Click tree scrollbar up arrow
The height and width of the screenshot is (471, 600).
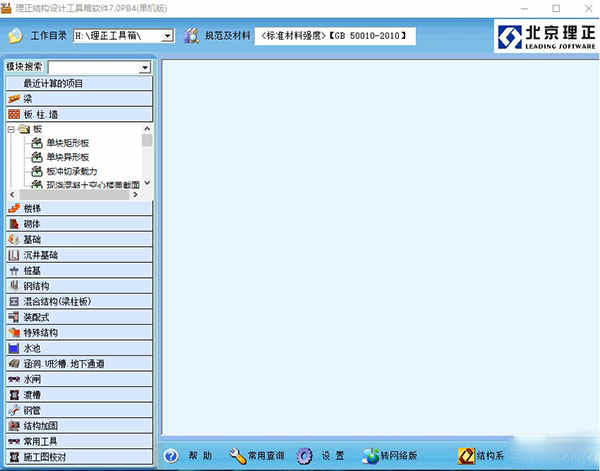click(147, 129)
